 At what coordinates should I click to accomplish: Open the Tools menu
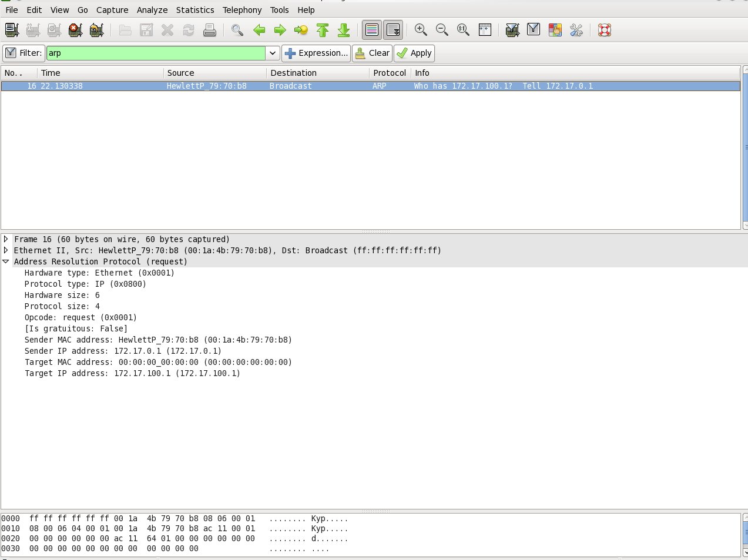tap(279, 10)
